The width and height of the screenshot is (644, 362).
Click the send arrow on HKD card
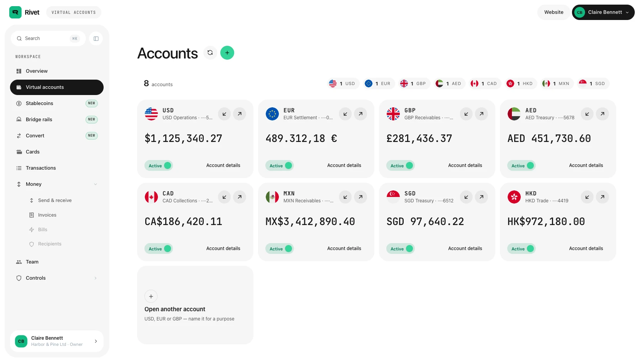pos(602,197)
